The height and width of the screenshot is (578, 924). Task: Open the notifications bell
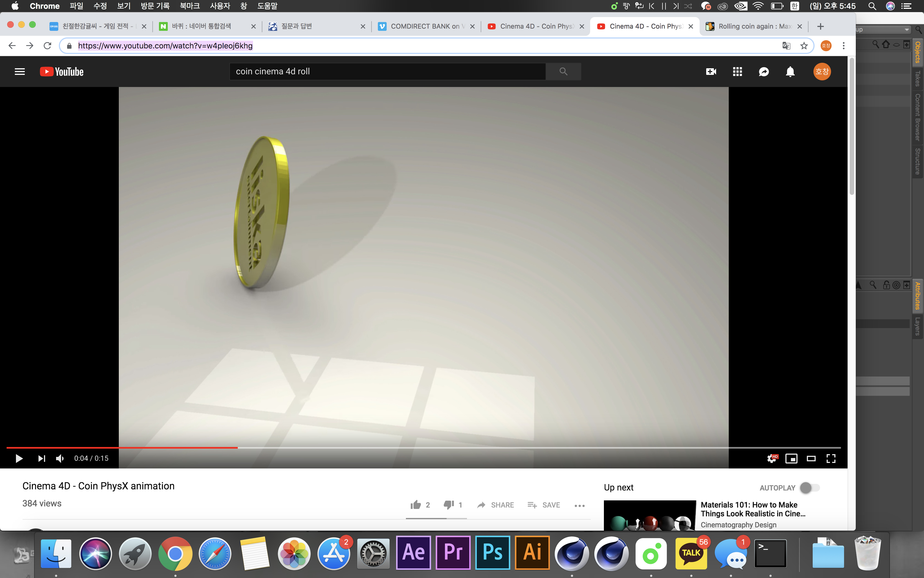tap(790, 72)
